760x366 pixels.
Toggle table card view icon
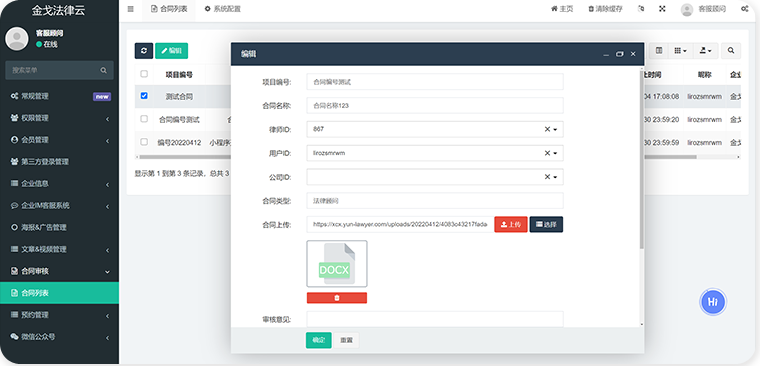click(x=659, y=51)
